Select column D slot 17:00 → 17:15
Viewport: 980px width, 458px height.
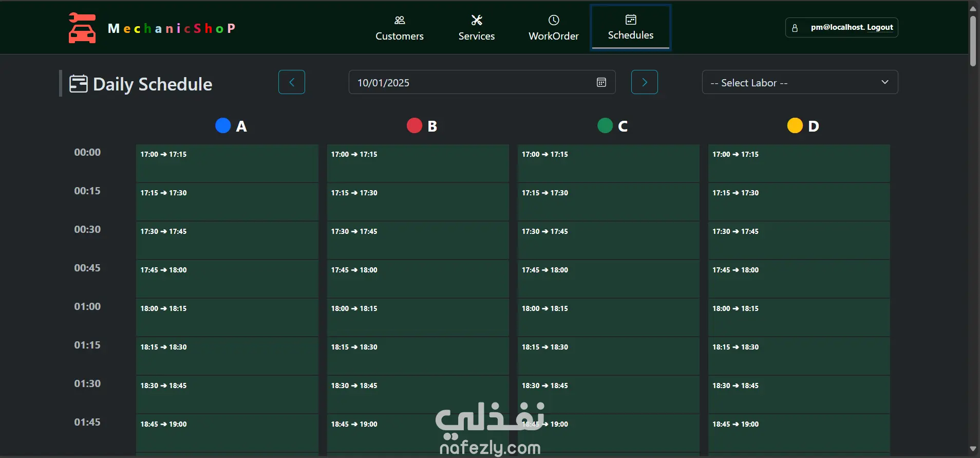pyautogui.click(x=799, y=163)
